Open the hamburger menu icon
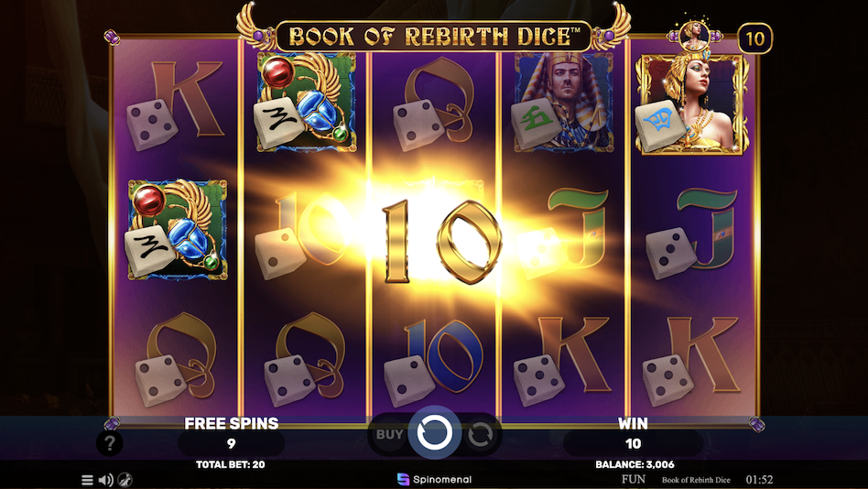This screenshot has width=868, height=489. 87,480
